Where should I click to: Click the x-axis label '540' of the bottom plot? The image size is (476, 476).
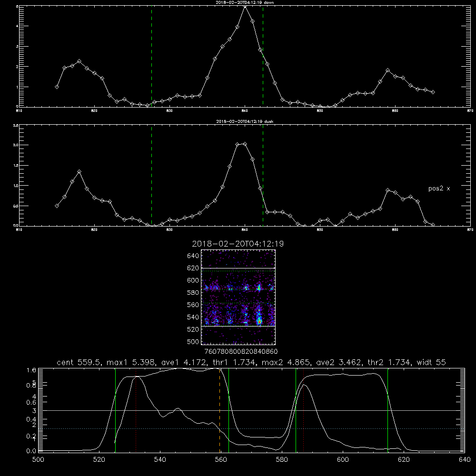click(x=160, y=460)
